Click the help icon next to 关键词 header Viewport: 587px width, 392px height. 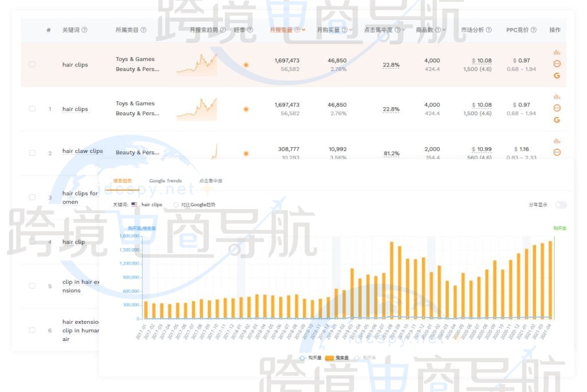(85, 30)
